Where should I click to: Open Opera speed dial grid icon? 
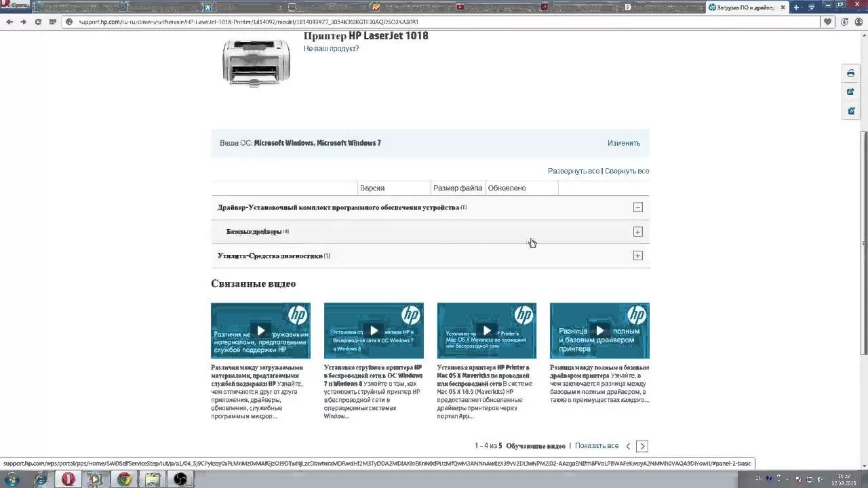[53, 22]
